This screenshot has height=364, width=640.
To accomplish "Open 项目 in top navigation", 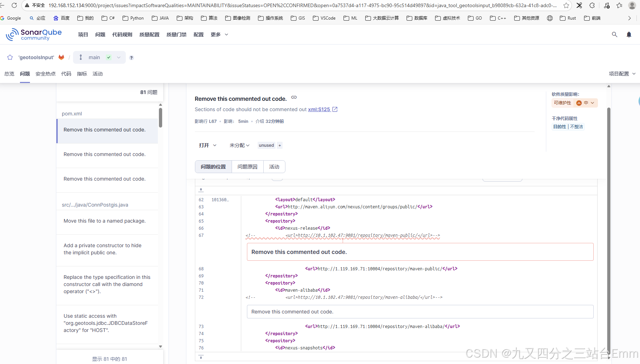I will click(x=83, y=35).
